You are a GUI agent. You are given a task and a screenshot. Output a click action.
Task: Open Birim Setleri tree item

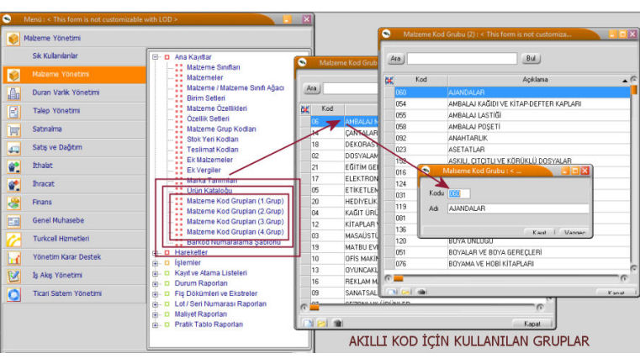pos(206,98)
